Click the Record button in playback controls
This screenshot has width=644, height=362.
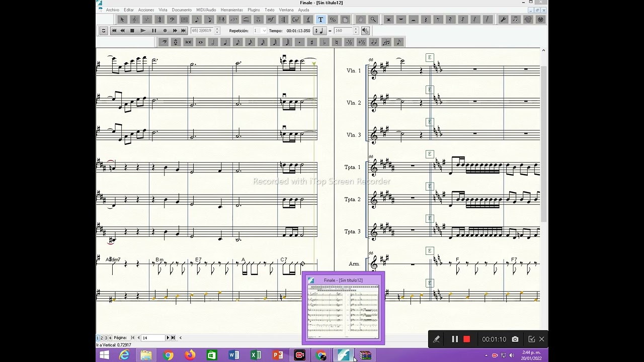coord(165,31)
